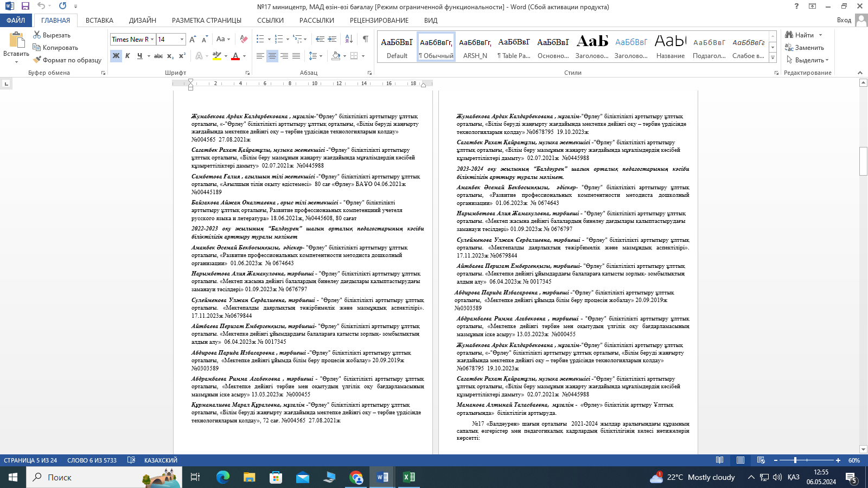
Task: Open Word Help question mark
Action: 796,6
